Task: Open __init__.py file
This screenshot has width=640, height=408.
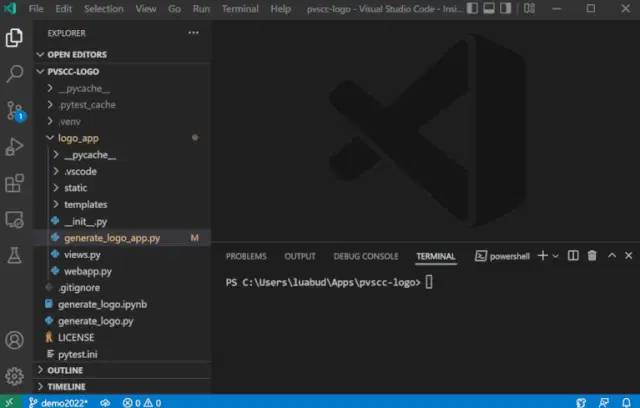Action: 122,222
